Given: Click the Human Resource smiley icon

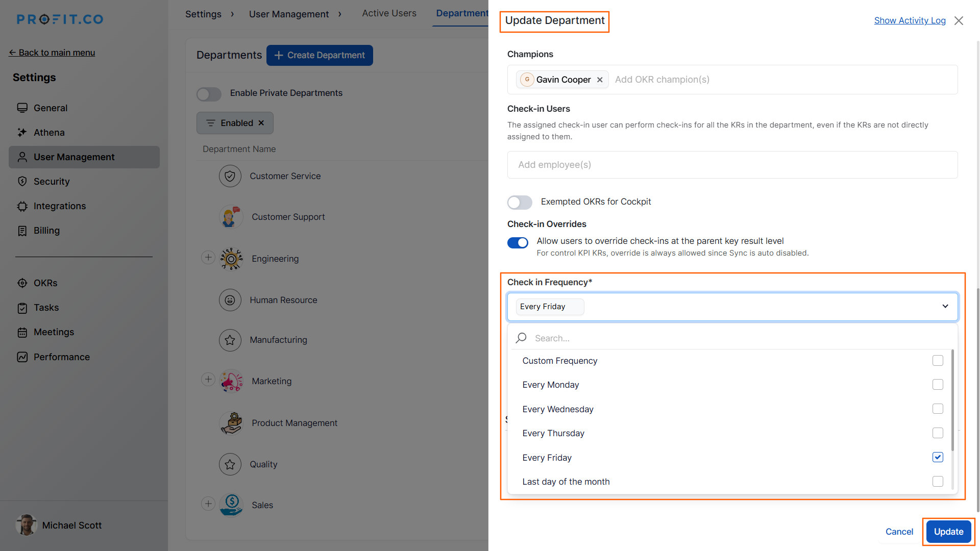Looking at the screenshot, I should click(x=230, y=300).
